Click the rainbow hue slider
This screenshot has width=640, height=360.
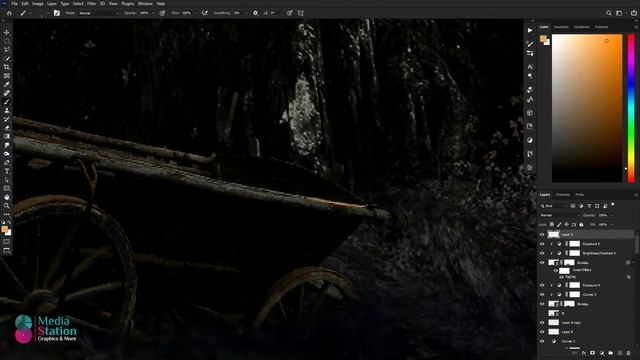tap(631, 108)
